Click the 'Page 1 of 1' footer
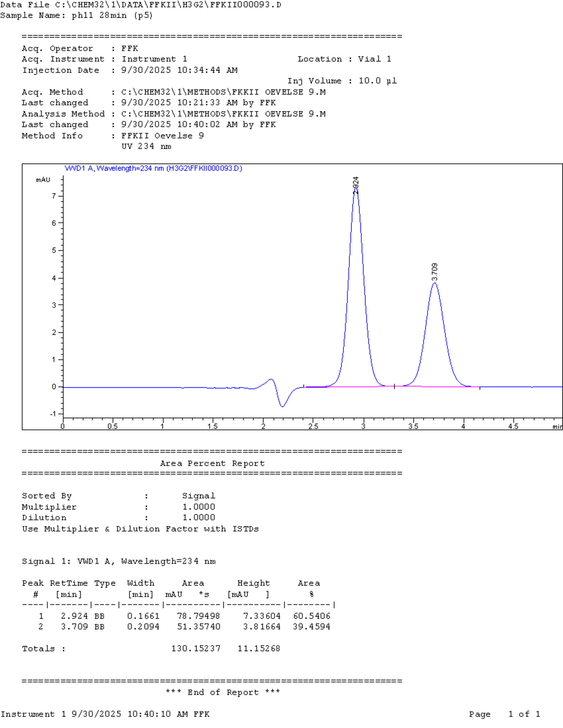 tap(504, 714)
